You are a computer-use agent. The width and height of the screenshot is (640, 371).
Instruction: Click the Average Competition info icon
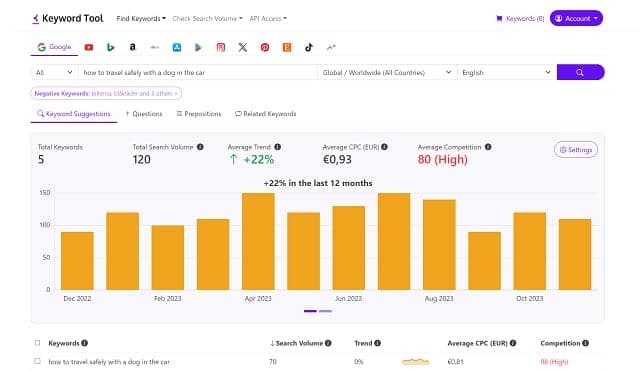click(x=488, y=147)
